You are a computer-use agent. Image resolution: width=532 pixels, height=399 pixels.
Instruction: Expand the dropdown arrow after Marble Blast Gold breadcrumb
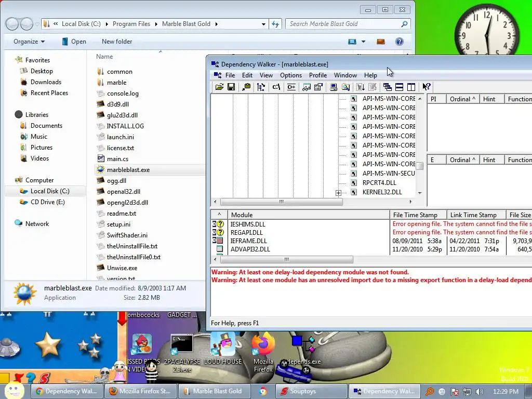(217, 24)
